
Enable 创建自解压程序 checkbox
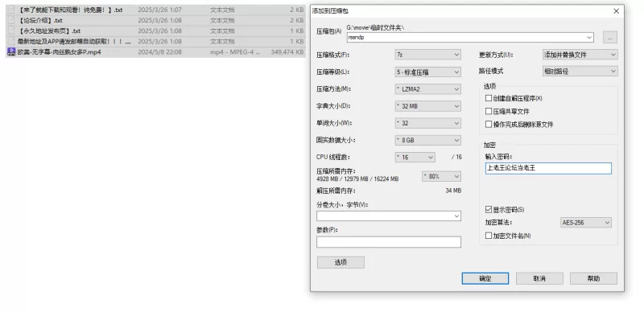[x=489, y=98]
